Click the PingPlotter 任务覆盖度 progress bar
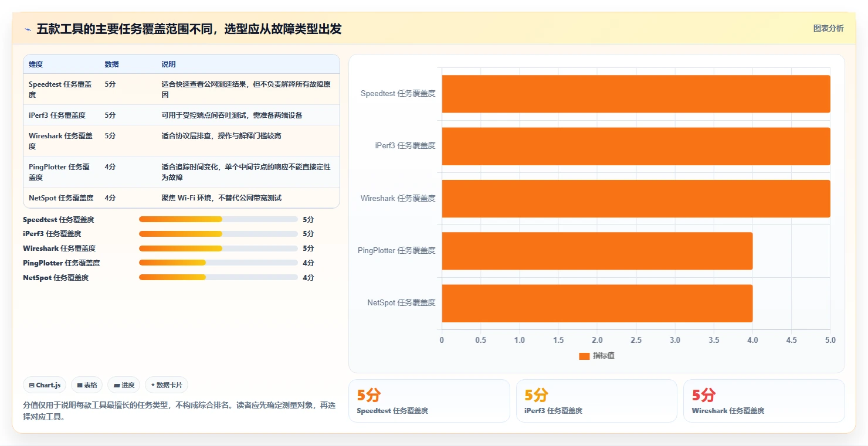The height and width of the screenshot is (446, 868). [x=218, y=263]
